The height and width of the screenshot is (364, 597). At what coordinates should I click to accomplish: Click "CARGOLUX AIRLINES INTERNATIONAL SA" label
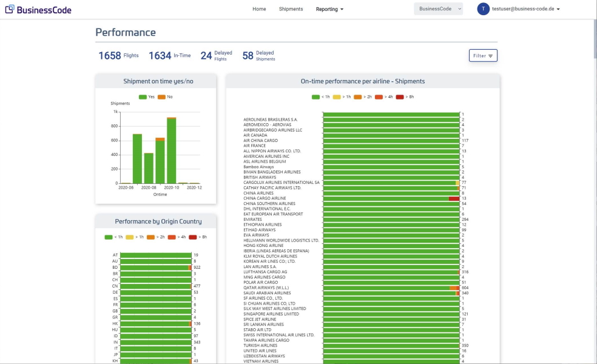pyautogui.click(x=282, y=183)
